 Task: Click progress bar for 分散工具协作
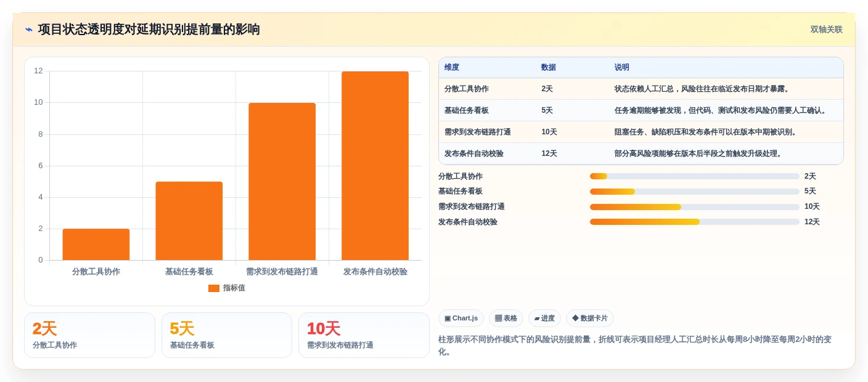695,176
